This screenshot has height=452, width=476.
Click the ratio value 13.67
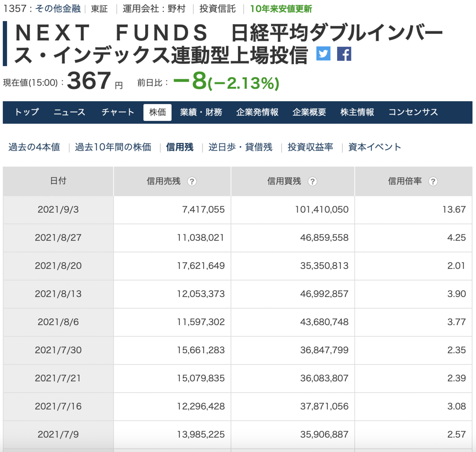[454, 210]
